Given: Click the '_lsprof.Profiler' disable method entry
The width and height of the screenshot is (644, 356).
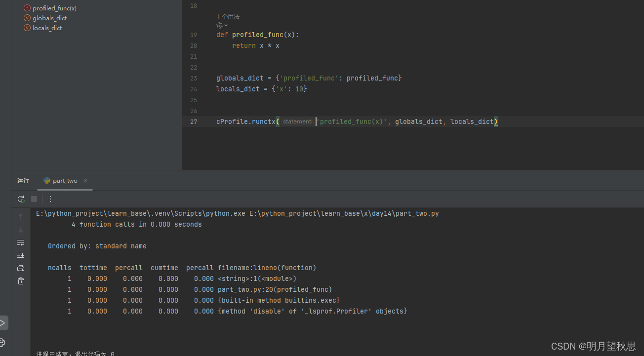Looking at the screenshot, I should [313, 312].
